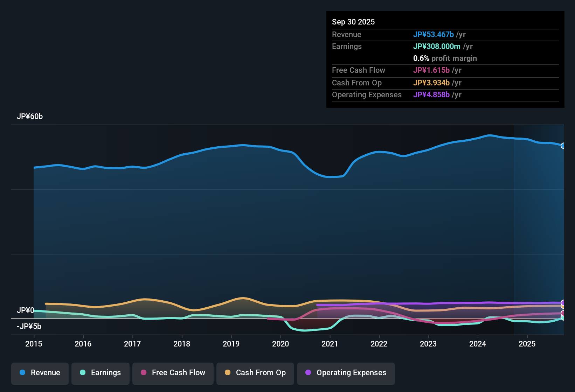The width and height of the screenshot is (575, 392).
Task: Click the orange Cash From Op dot icon
Action: 227,373
